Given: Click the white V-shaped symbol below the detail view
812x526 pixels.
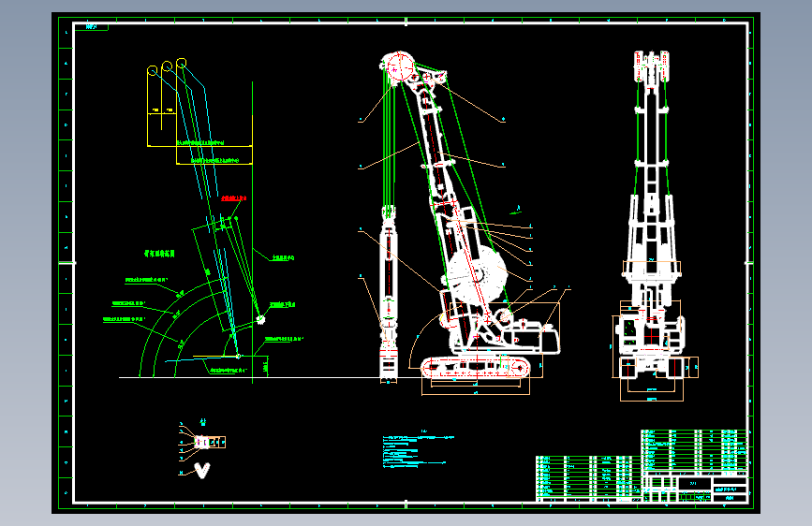Looking at the screenshot, I should [202, 471].
